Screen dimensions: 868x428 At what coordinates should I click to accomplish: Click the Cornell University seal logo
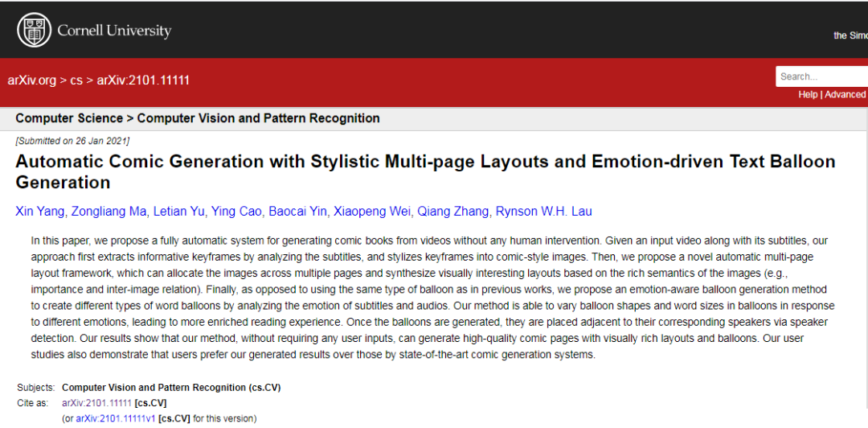click(x=35, y=30)
